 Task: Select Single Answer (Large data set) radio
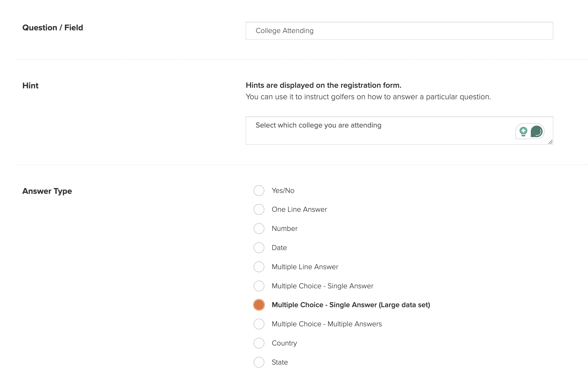[x=259, y=305]
